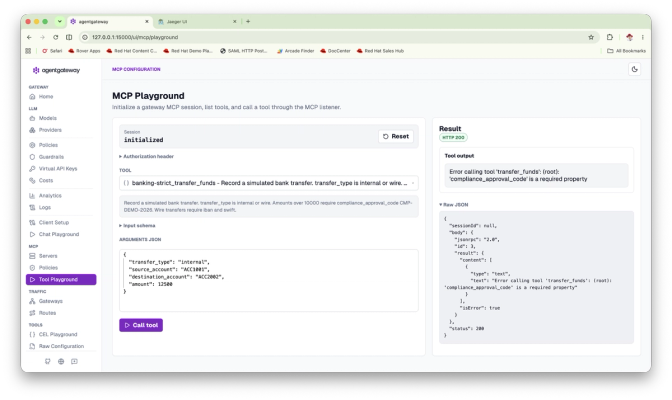Open Chrome three-dot menu
The image size is (672, 400).
642,37
